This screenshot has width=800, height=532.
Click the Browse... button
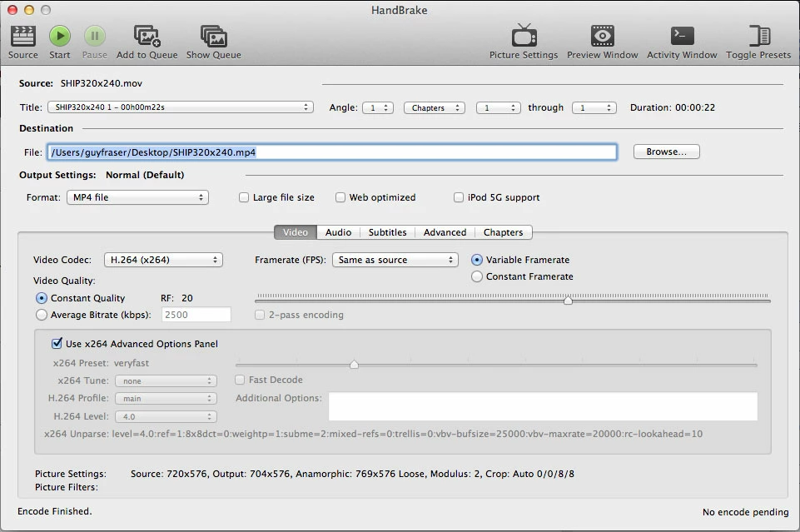(666, 152)
